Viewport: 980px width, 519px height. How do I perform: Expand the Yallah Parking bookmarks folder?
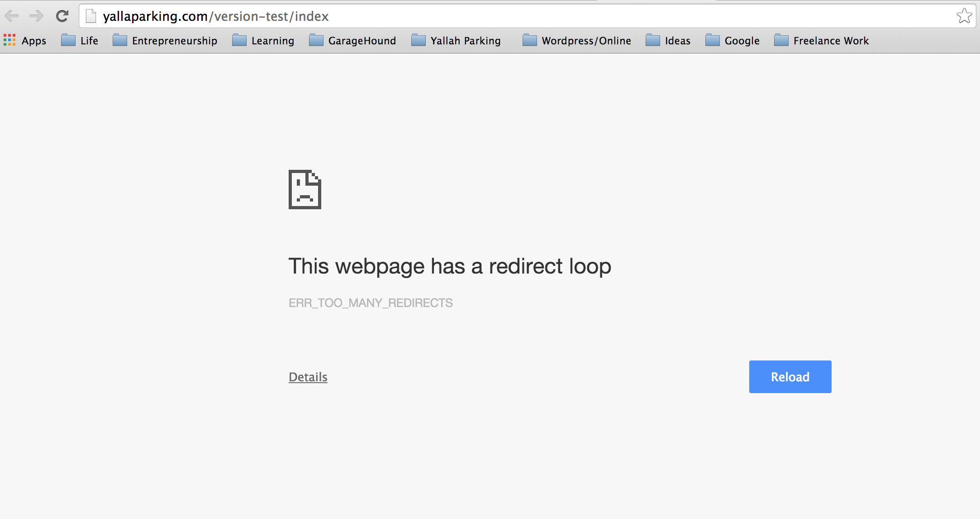(x=456, y=41)
